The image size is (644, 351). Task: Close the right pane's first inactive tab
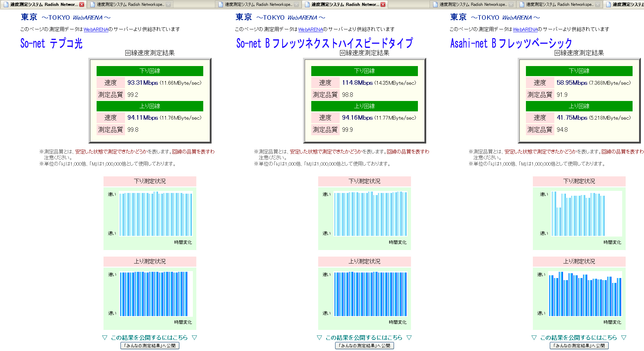point(511,4)
